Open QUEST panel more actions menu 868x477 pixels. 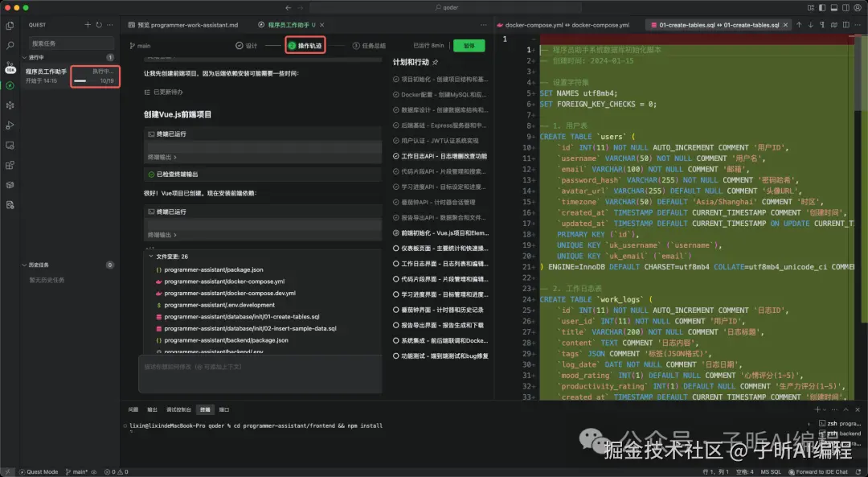[x=110, y=25]
